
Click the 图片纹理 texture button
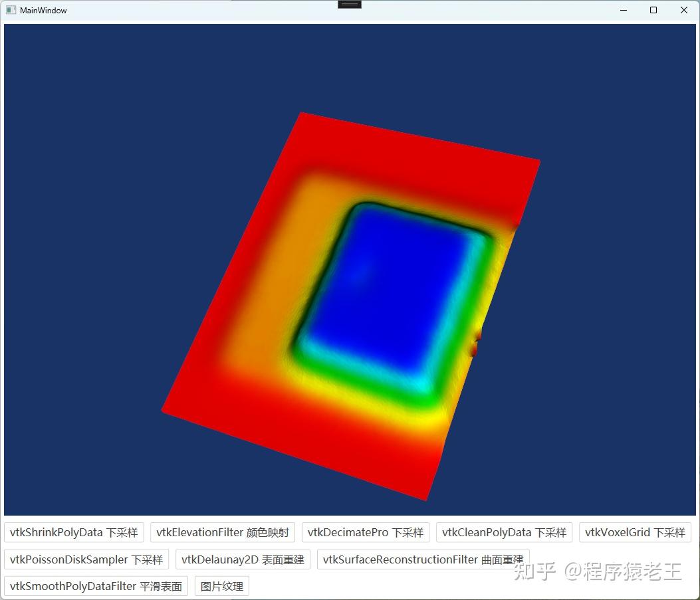tap(221, 585)
